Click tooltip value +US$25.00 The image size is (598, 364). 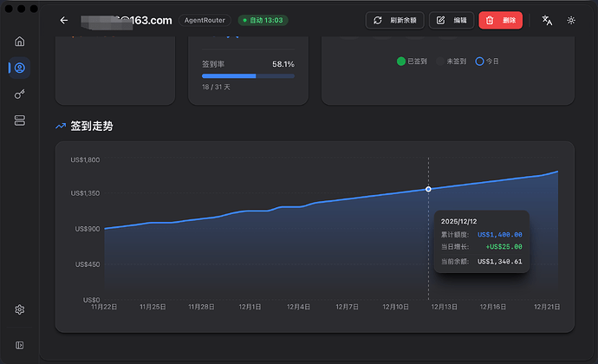[504, 247]
